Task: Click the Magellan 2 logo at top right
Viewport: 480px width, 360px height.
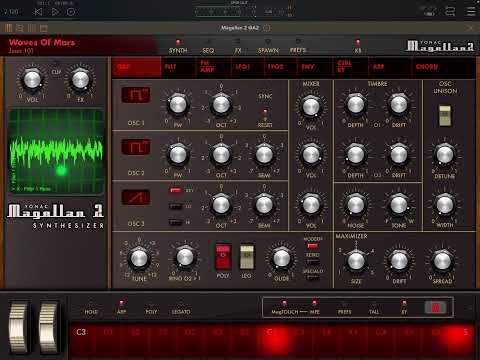Action: pyautogui.click(x=440, y=46)
